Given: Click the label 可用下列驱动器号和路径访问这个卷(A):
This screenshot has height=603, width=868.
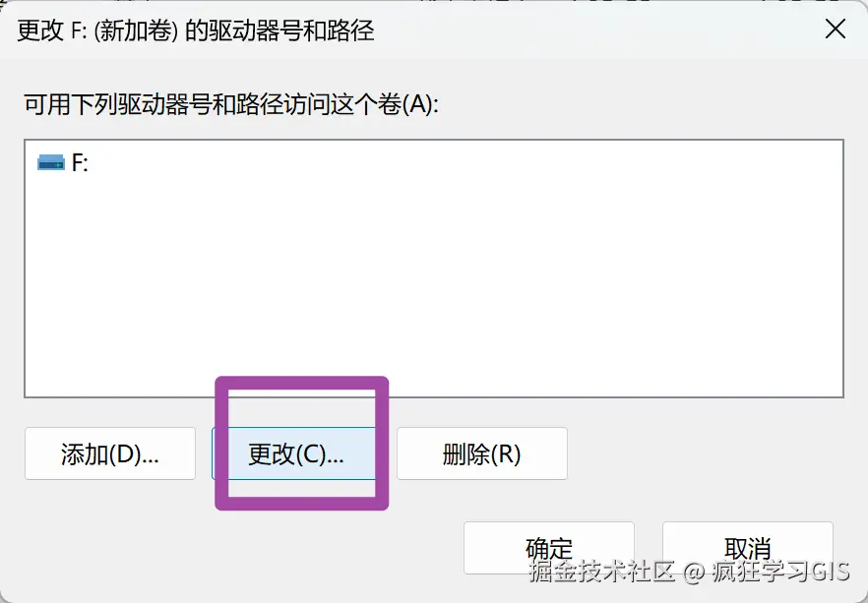Looking at the screenshot, I should [x=231, y=104].
